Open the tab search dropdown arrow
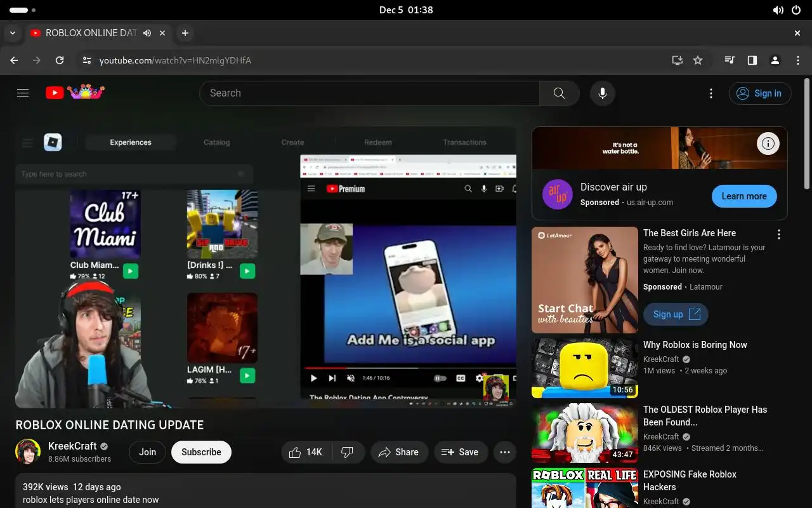This screenshot has width=812, height=508. point(12,33)
